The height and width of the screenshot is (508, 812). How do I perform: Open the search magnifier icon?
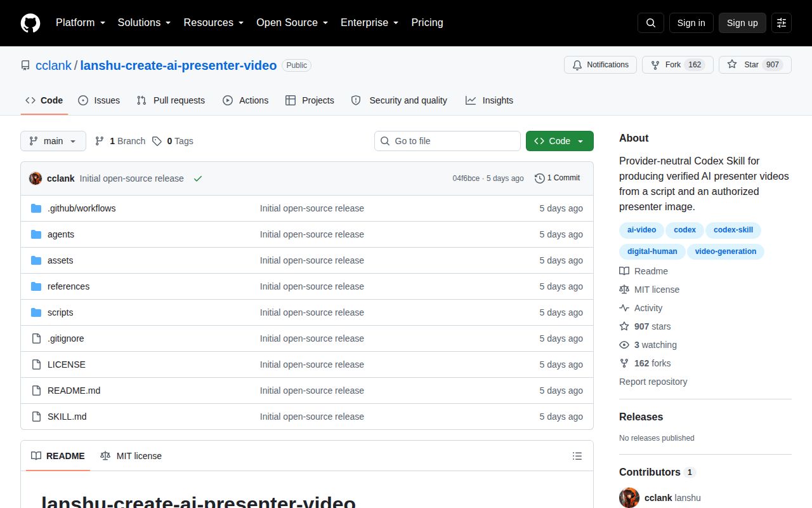coord(651,23)
